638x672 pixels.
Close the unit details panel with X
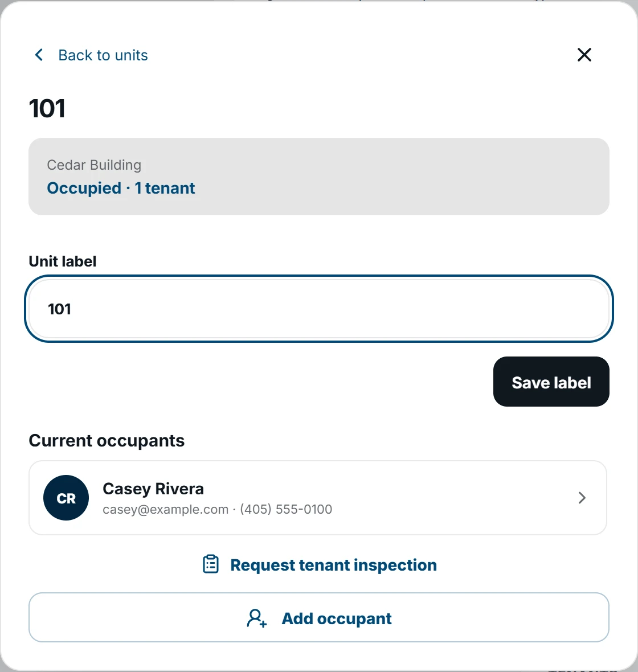point(584,55)
